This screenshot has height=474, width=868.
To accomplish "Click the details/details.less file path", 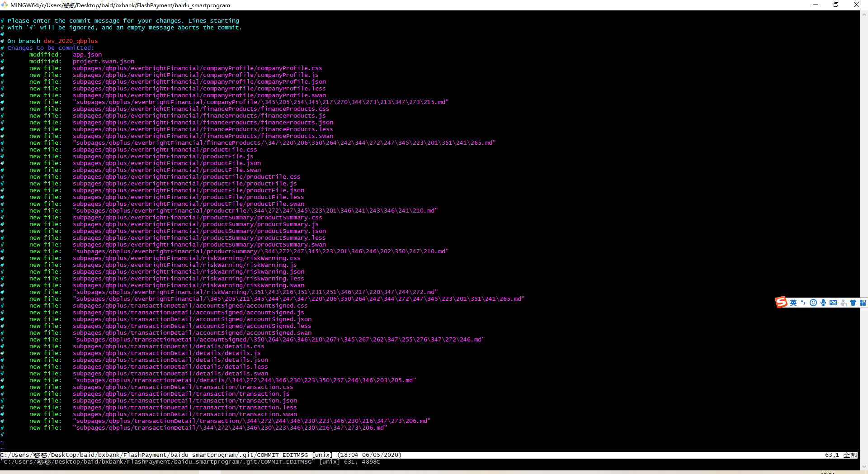I will [x=170, y=367].
